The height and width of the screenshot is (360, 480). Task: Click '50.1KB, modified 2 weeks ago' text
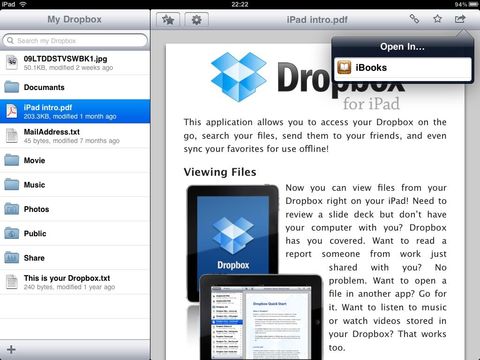[68, 68]
